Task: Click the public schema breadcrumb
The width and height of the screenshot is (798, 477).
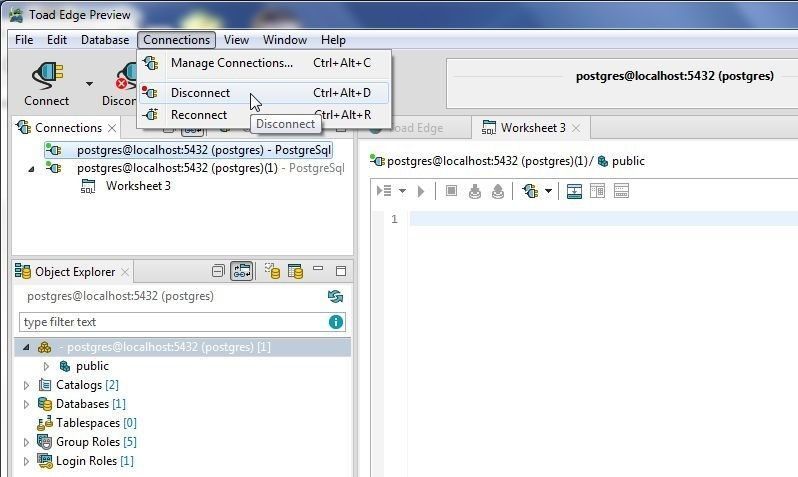Action: [x=621, y=161]
